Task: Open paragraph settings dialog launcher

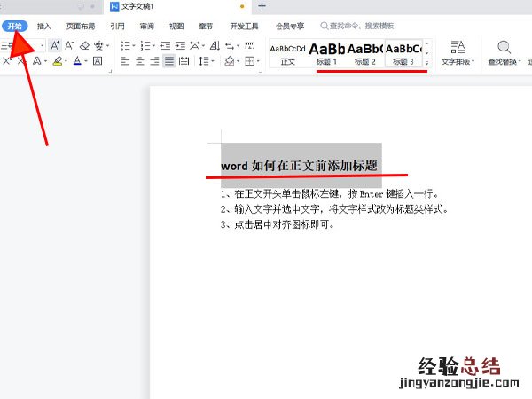Action: click(x=261, y=71)
